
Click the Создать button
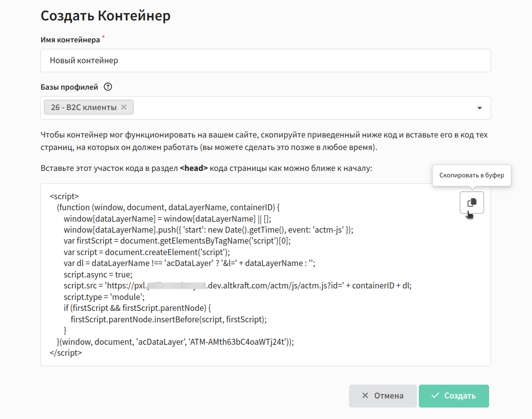click(x=454, y=396)
